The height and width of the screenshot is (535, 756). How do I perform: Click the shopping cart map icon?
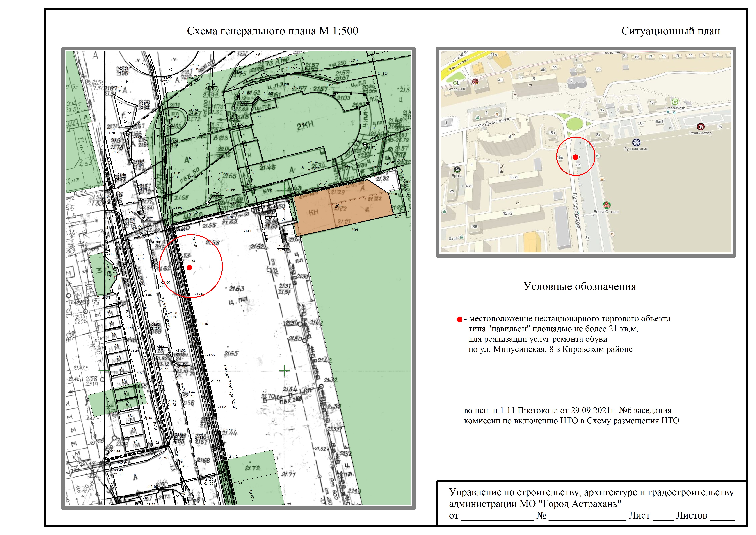[598, 156]
